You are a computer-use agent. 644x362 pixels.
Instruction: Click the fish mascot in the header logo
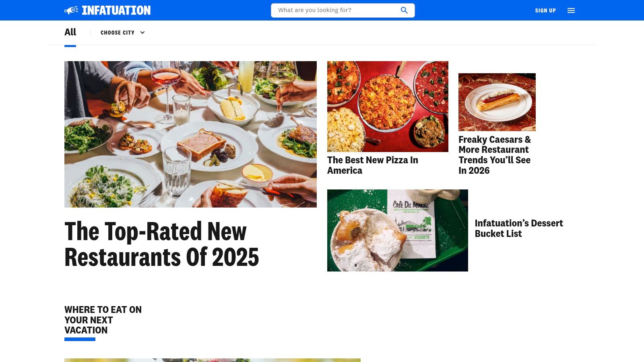tap(72, 10)
